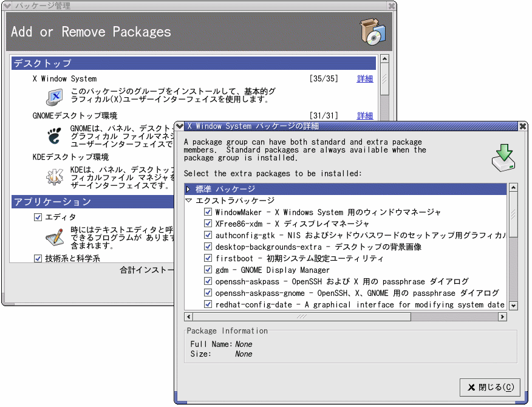Select the アプリケーション category header

click(94, 202)
